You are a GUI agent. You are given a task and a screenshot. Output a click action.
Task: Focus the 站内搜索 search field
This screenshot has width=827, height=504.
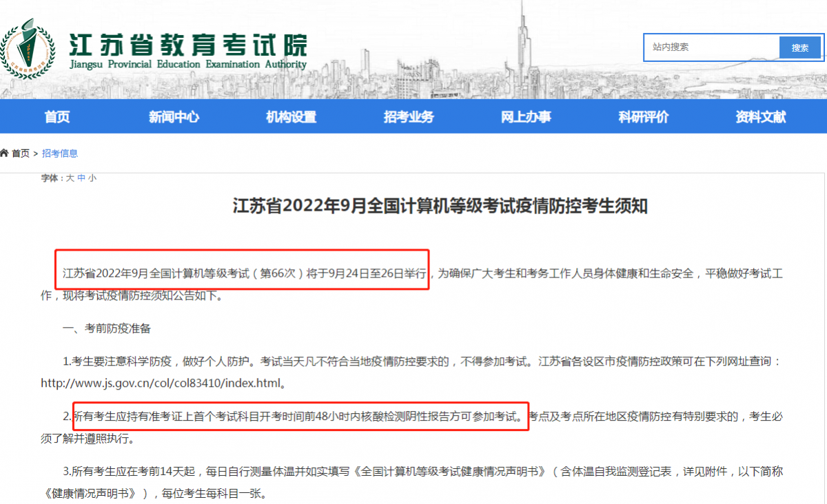[713, 48]
